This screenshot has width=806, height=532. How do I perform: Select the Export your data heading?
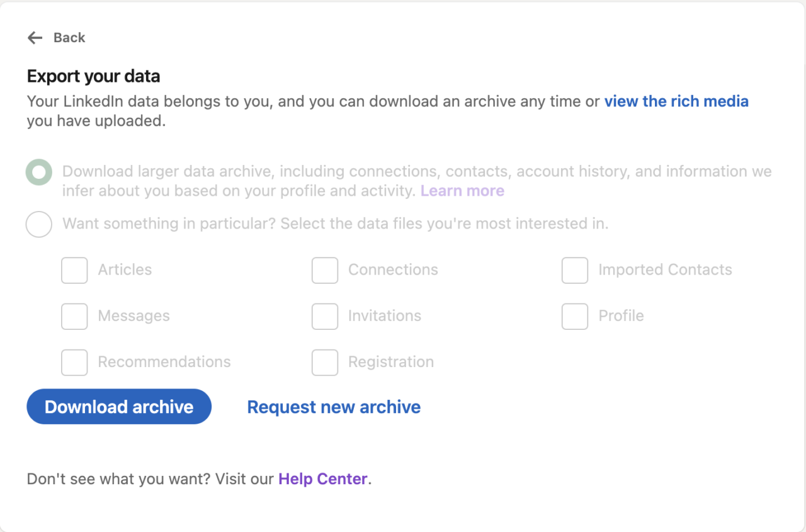(93, 76)
